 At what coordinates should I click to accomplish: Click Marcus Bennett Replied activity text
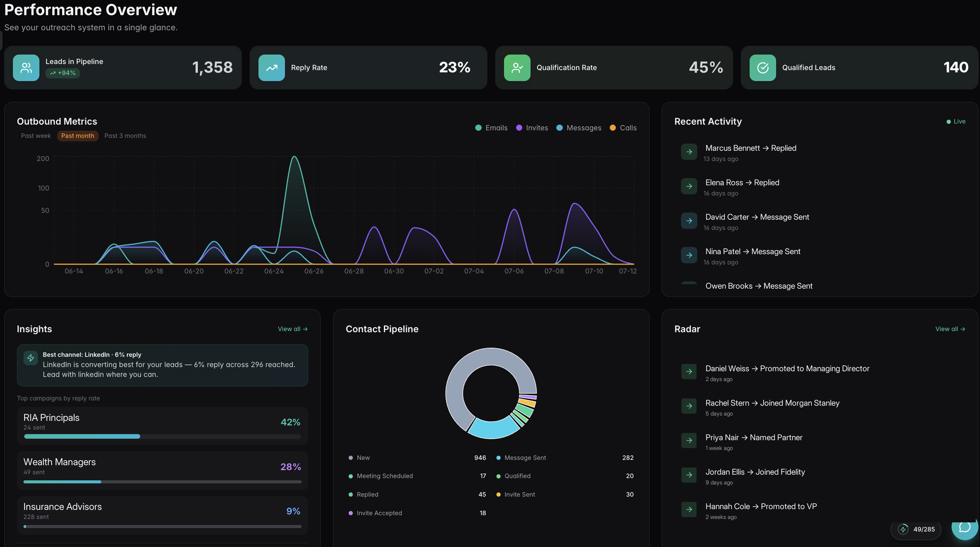pyautogui.click(x=751, y=148)
